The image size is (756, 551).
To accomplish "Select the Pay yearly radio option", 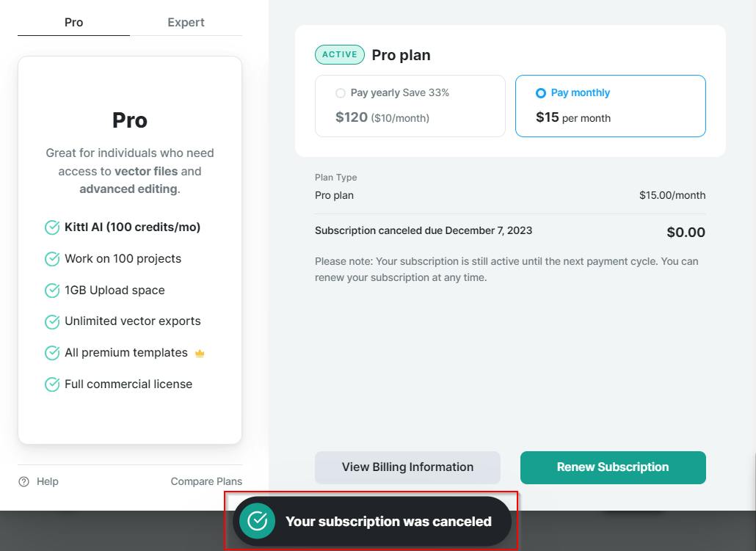I will [x=341, y=93].
